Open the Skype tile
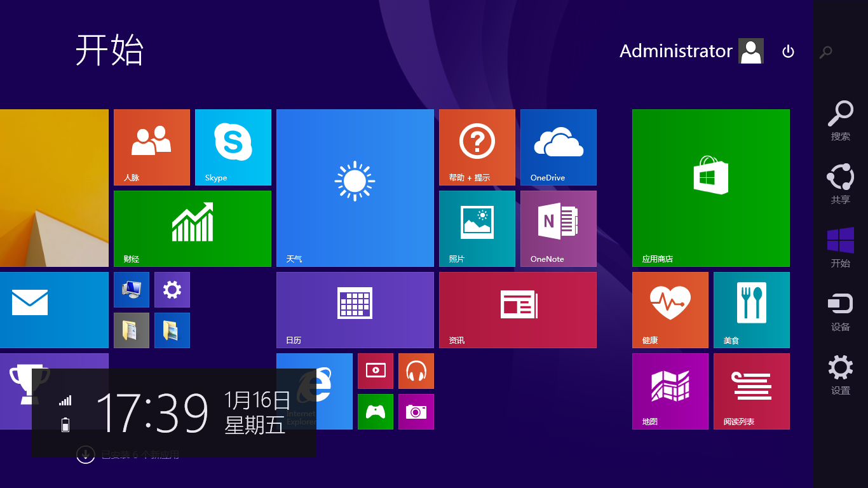The width and height of the screenshot is (868, 488). point(233,147)
